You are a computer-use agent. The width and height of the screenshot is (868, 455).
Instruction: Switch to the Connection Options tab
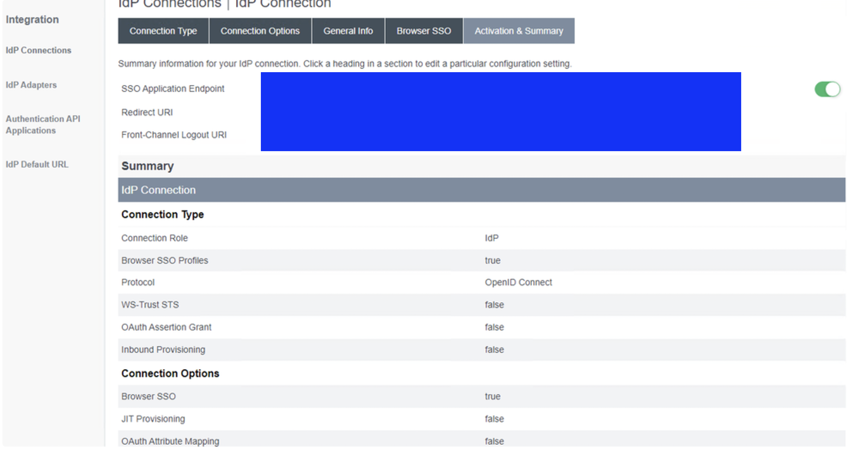coord(260,31)
